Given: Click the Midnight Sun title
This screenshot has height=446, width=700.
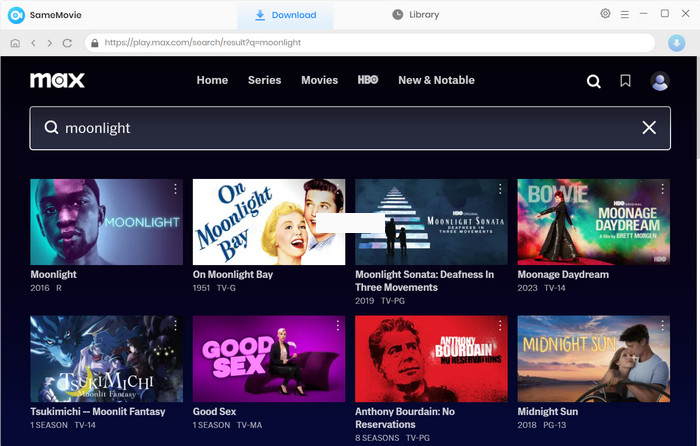Looking at the screenshot, I should point(548,412).
